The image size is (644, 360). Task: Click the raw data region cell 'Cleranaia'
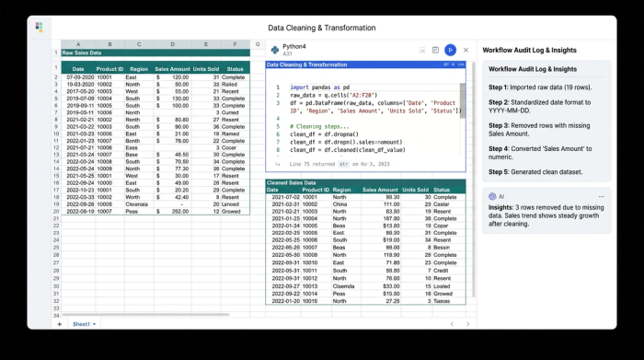coord(137,204)
